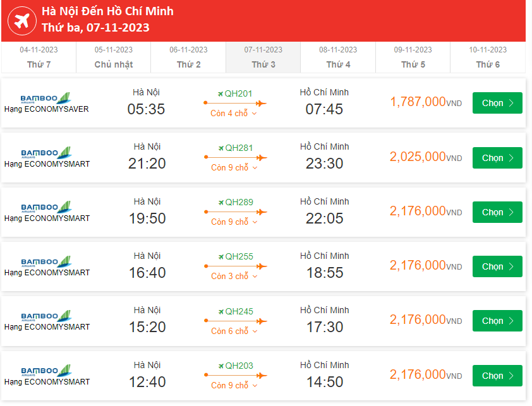Click Bamboo Airways logo for flight QH281
This screenshot has width=532, height=406.
[45, 153]
